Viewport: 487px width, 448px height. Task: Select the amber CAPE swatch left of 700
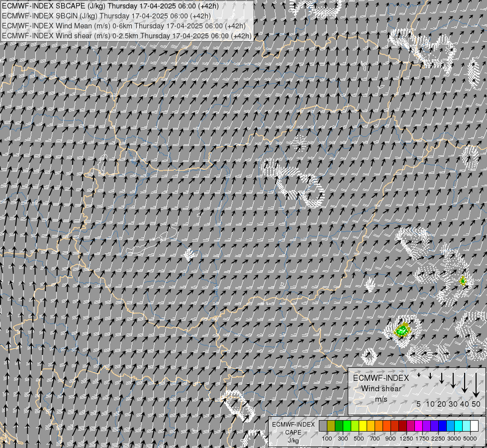(x=371, y=426)
